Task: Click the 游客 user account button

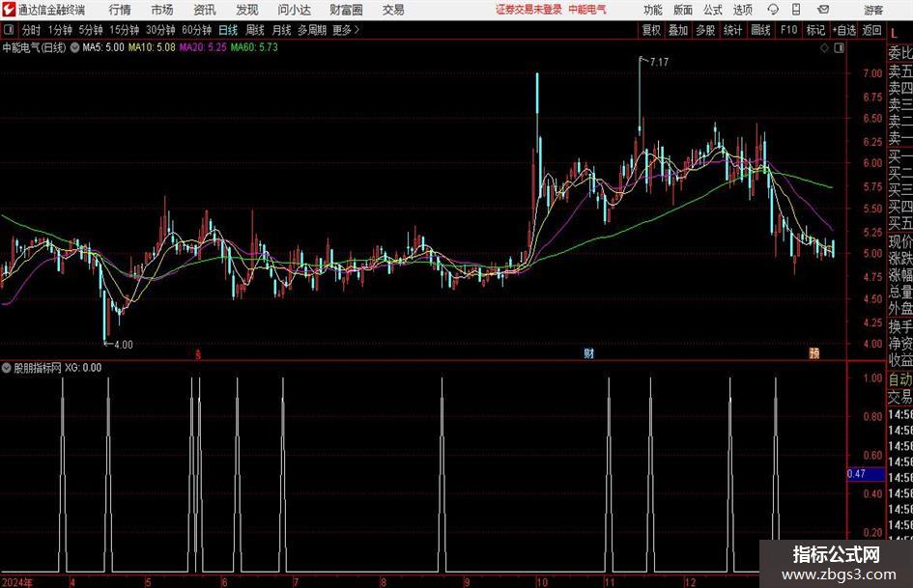Action: (x=872, y=10)
